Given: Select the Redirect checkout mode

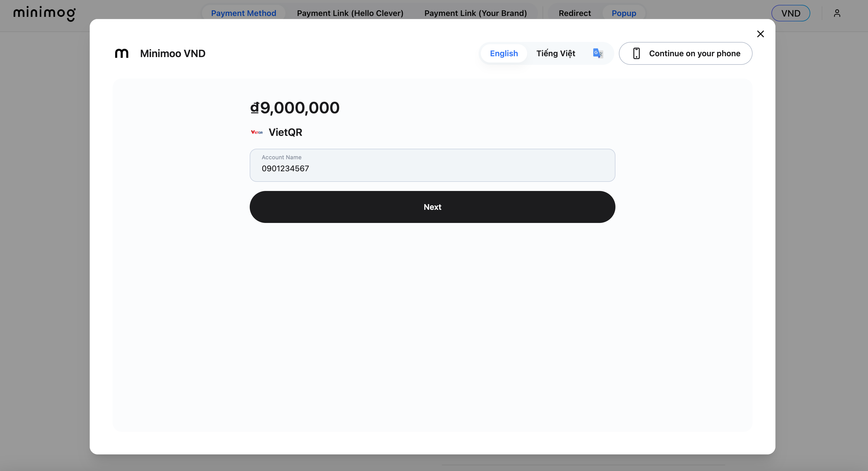Looking at the screenshot, I should click(575, 13).
